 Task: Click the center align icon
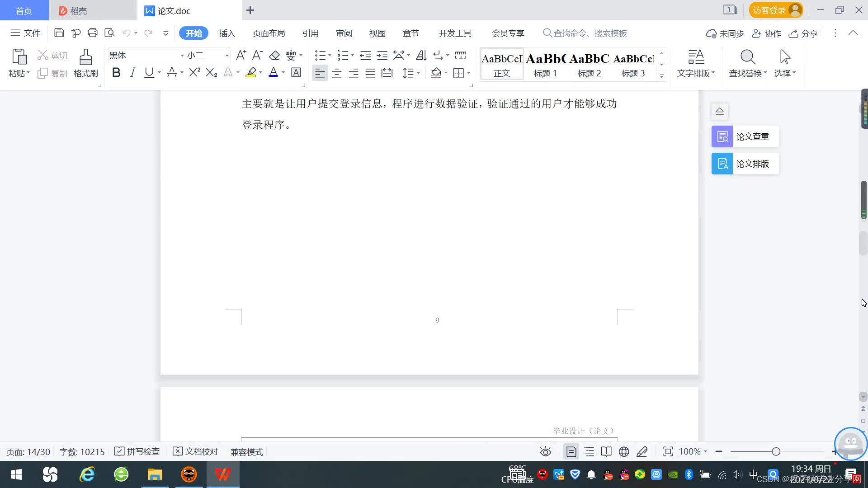[337, 73]
